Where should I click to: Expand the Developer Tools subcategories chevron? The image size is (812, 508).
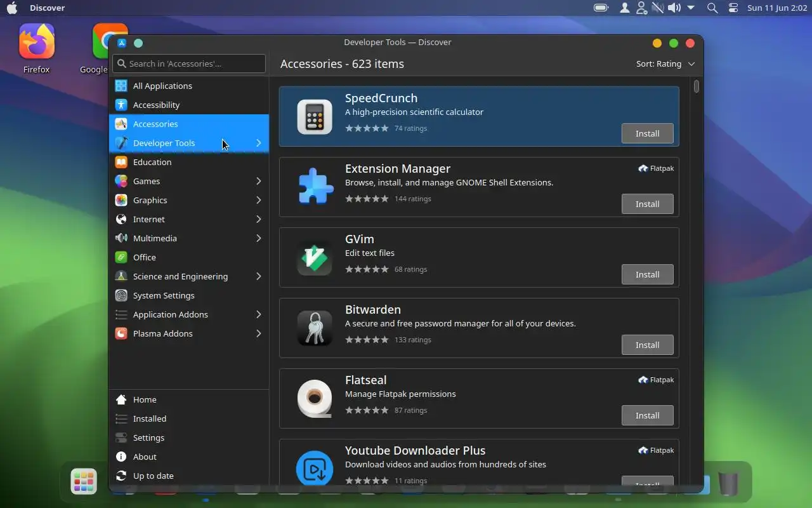coord(259,143)
